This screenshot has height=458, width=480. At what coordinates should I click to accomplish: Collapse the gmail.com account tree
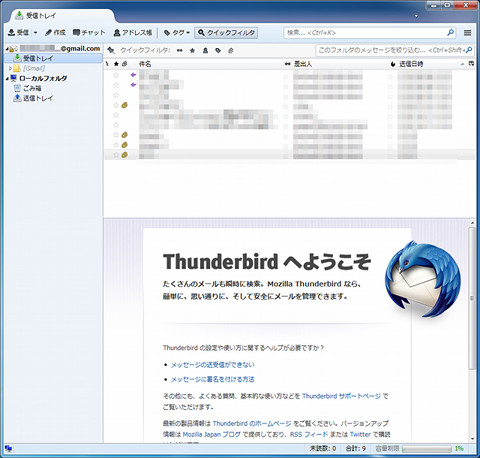(7, 49)
